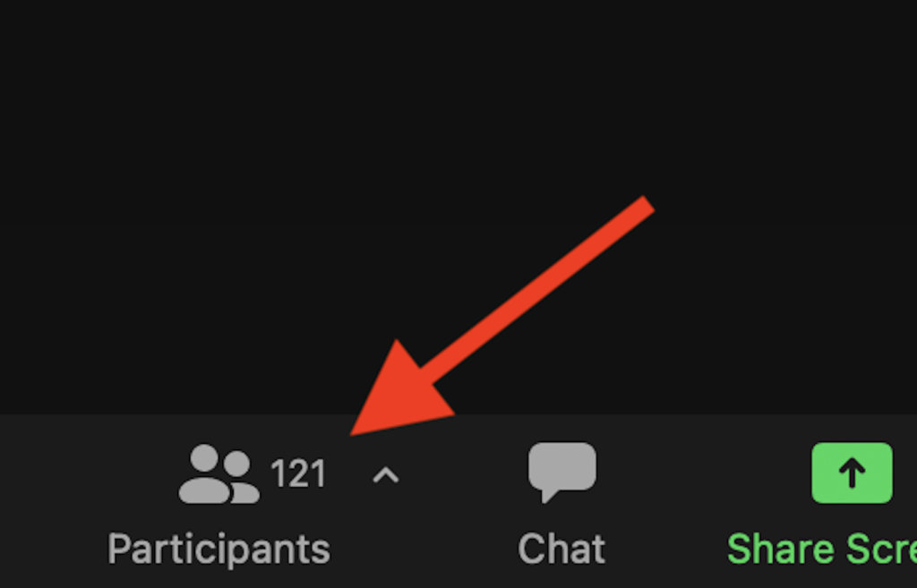Expand the Participants options chevron
The height and width of the screenshot is (588, 917).
(385, 475)
